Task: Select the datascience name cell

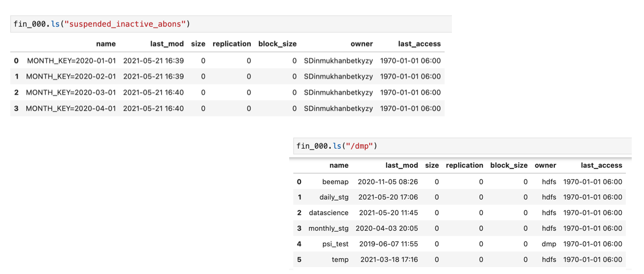Action: [x=329, y=213]
